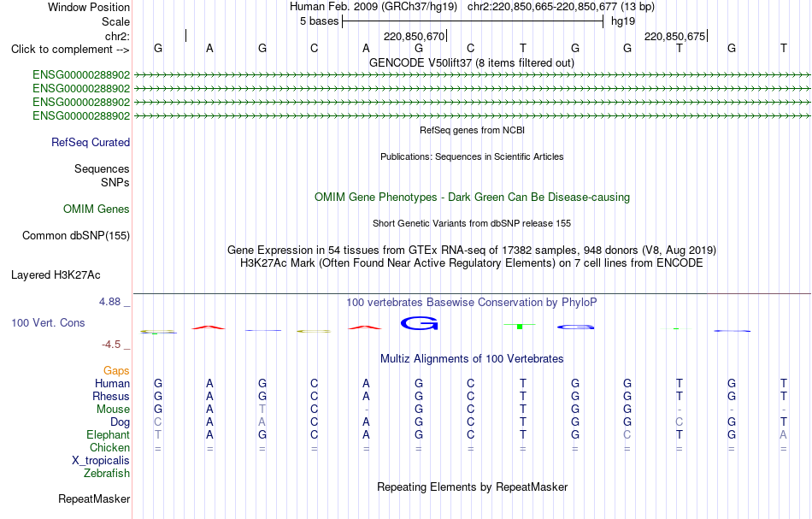Click 'Short Genetic Variants from dbSNP release 155'

pos(472,223)
